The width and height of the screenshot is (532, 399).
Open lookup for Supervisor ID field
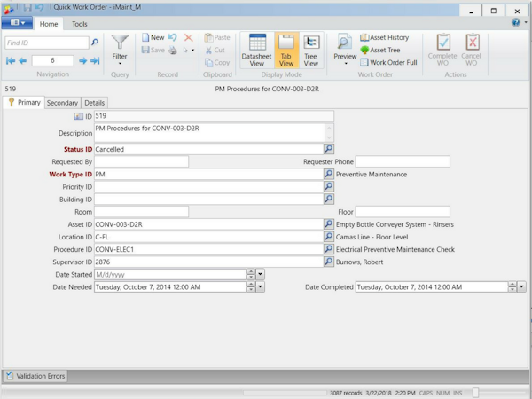click(x=328, y=262)
